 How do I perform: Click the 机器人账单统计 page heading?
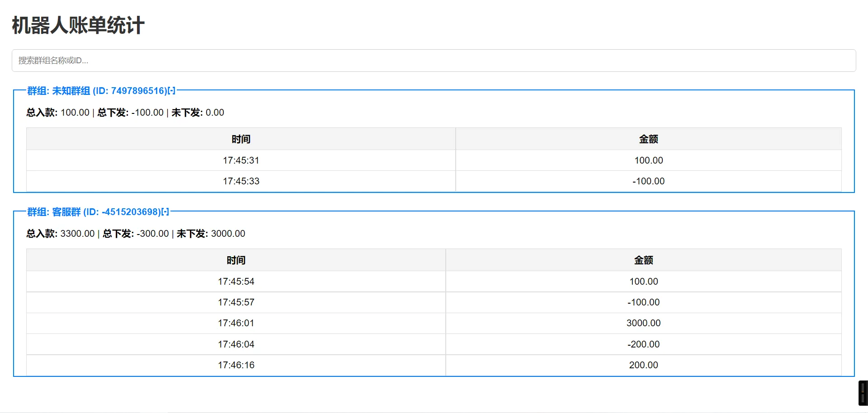(78, 25)
